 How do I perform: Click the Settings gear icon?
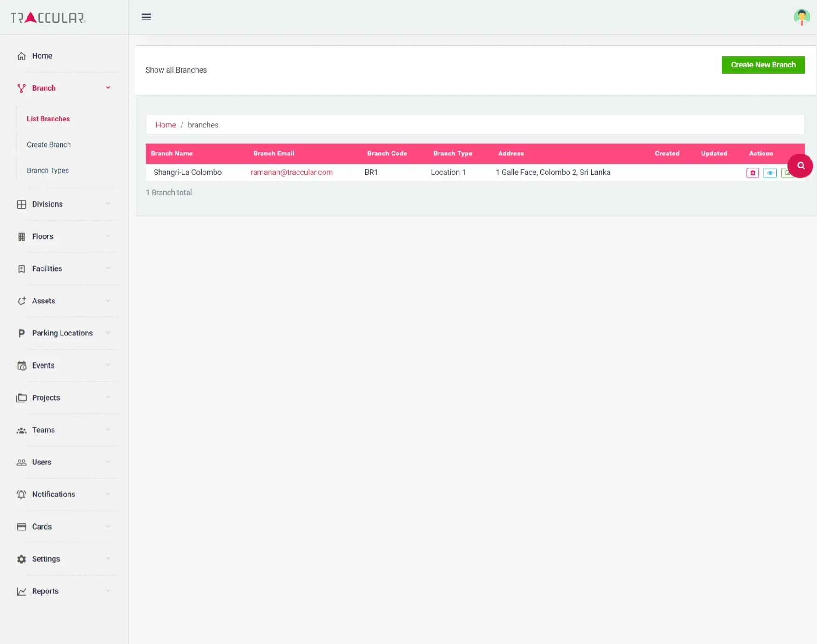pyautogui.click(x=21, y=559)
